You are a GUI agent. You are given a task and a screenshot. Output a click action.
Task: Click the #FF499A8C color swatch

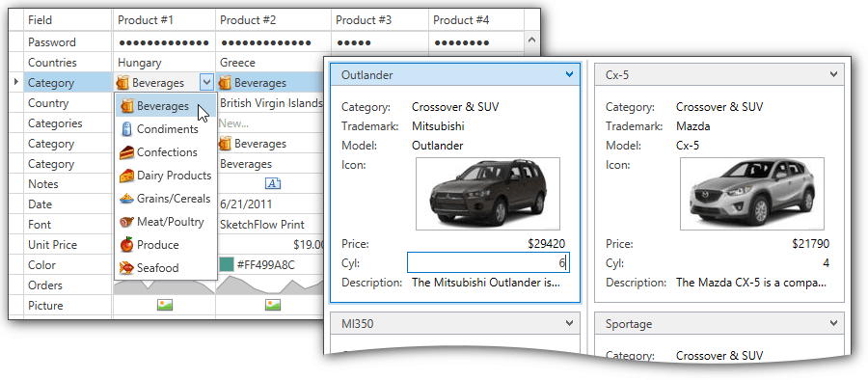coord(226,265)
